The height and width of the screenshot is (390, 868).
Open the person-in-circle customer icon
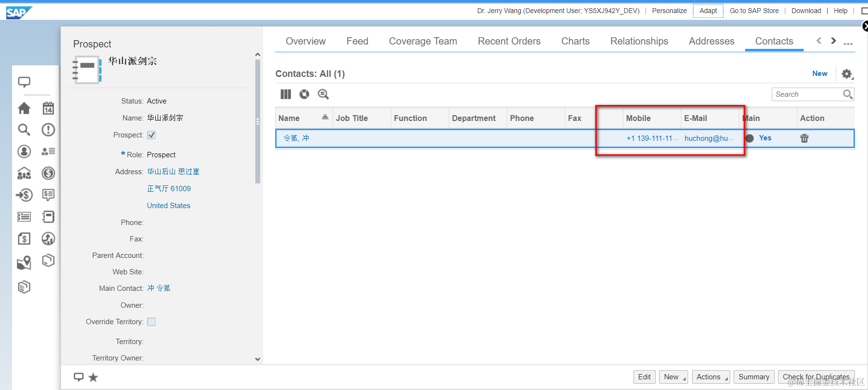[24, 151]
